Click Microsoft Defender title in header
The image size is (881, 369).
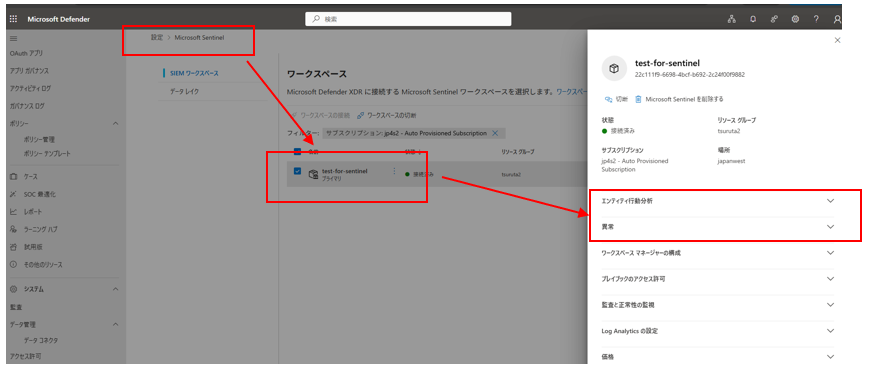tap(58, 19)
